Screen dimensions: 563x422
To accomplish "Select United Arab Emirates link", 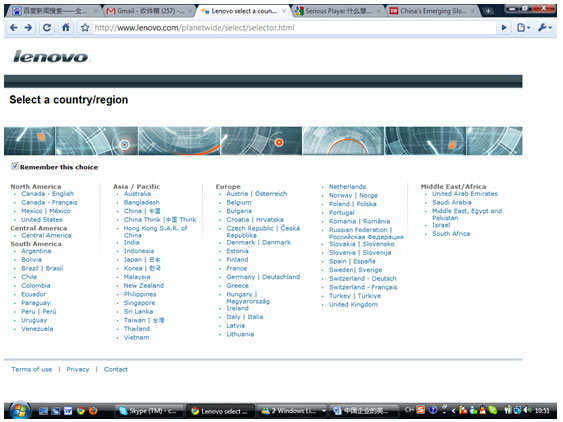I will tap(465, 194).
